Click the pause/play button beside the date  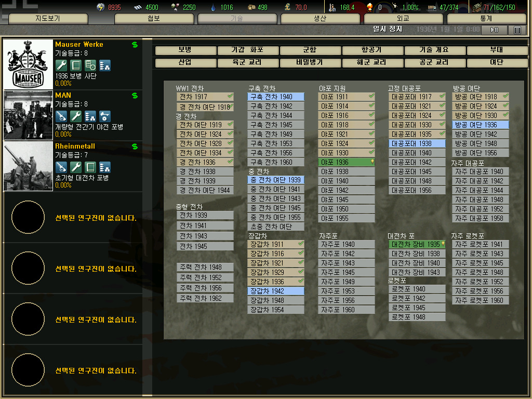coord(494,30)
